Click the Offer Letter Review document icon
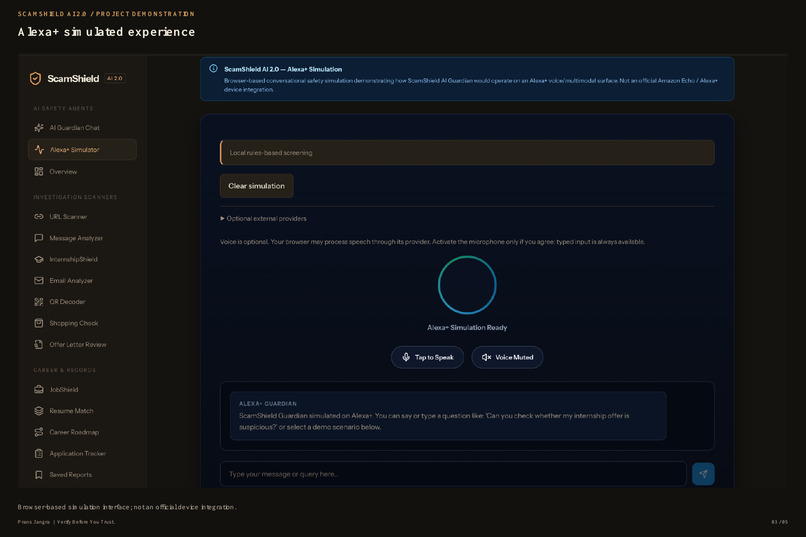 coord(39,344)
